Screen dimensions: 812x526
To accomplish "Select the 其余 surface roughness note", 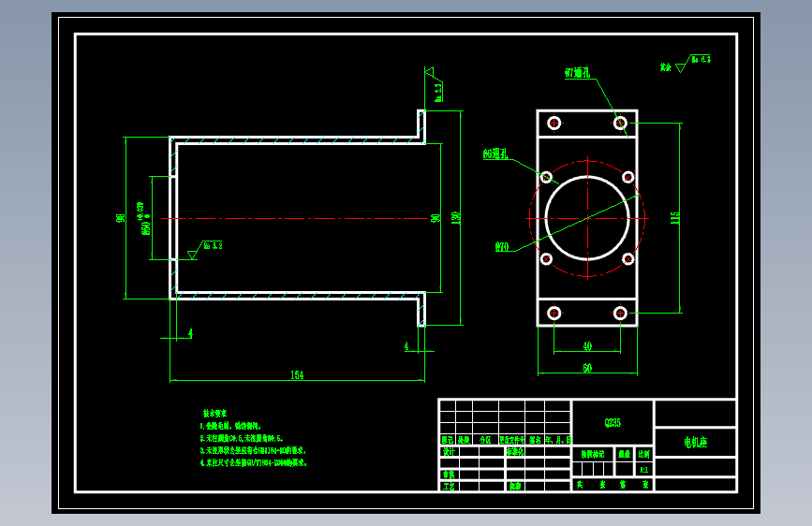I will pos(686,64).
